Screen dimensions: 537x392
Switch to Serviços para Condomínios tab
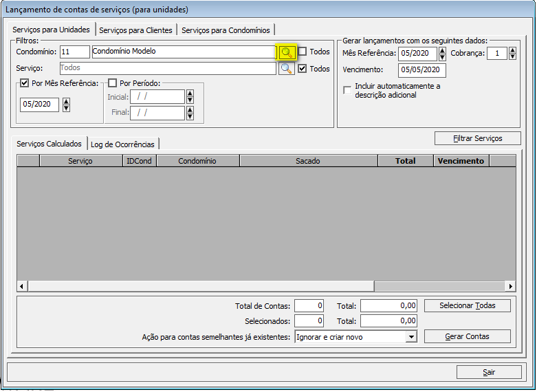coord(226,30)
